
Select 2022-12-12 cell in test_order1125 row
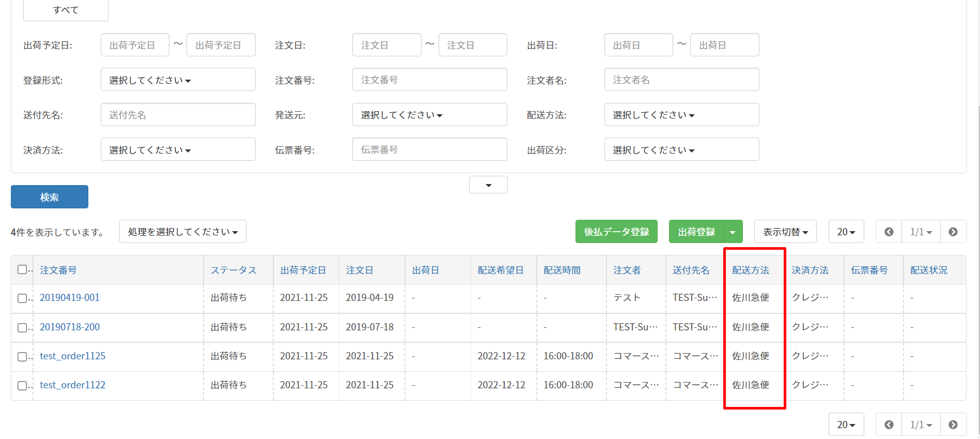pos(501,356)
